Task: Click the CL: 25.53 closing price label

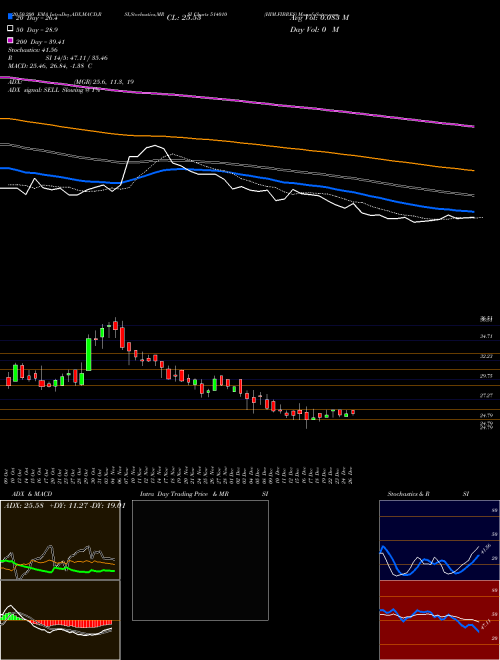Action: click(184, 18)
